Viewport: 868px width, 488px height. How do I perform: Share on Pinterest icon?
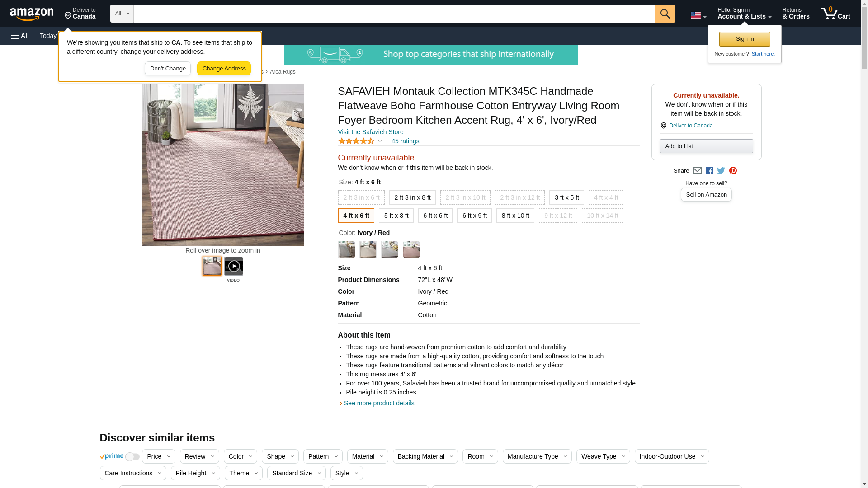click(733, 171)
